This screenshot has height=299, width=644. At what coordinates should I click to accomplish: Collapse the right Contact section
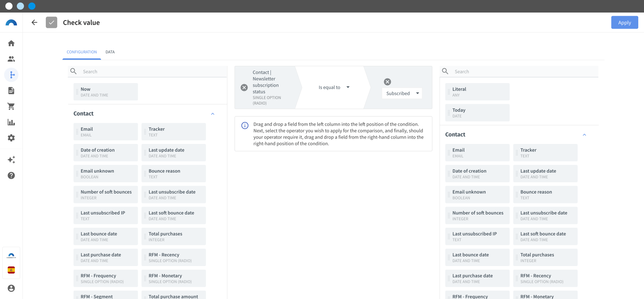click(584, 135)
